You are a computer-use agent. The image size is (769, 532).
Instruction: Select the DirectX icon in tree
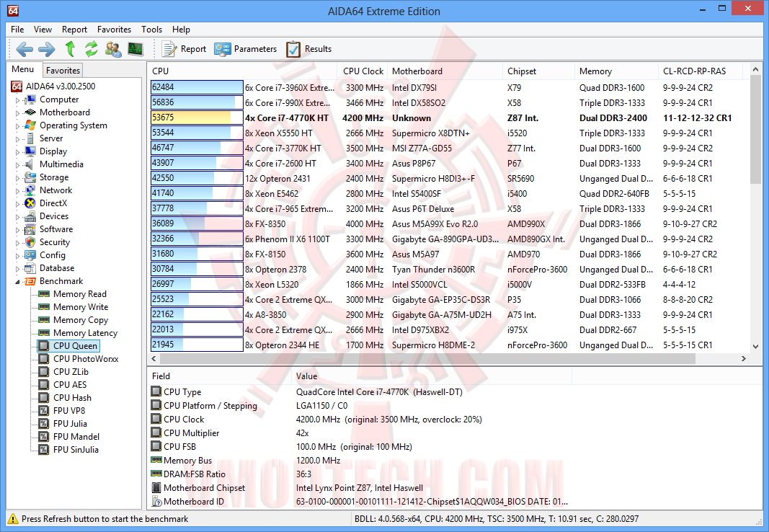(x=30, y=203)
